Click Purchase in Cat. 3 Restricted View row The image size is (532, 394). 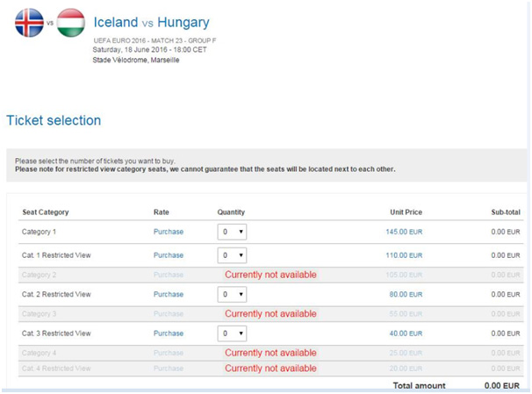169,333
